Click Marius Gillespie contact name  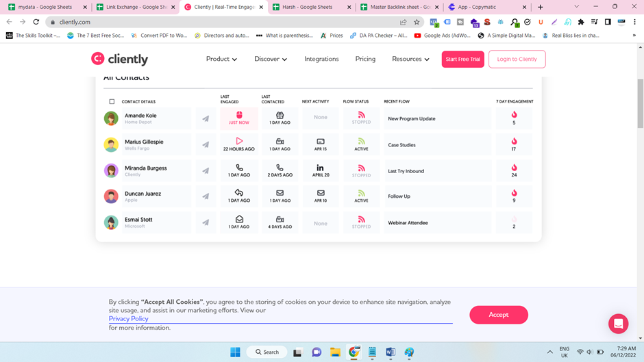click(x=144, y=142)
